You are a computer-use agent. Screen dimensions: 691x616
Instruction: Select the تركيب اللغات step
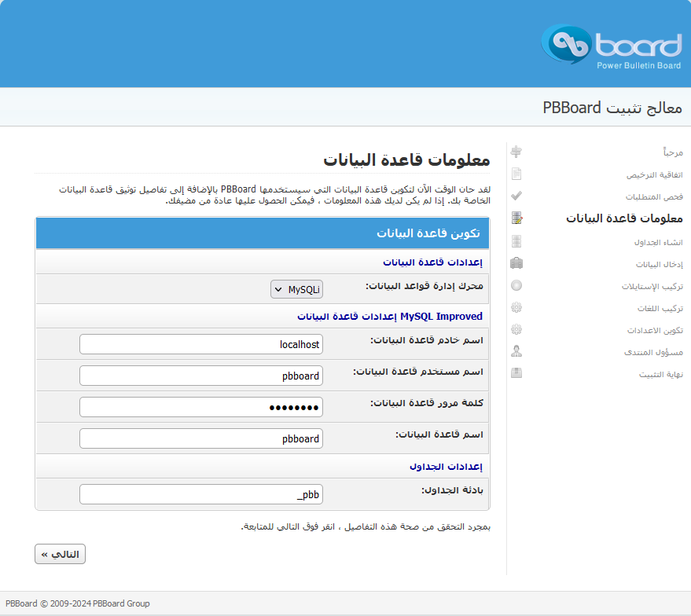pos(660,309)
